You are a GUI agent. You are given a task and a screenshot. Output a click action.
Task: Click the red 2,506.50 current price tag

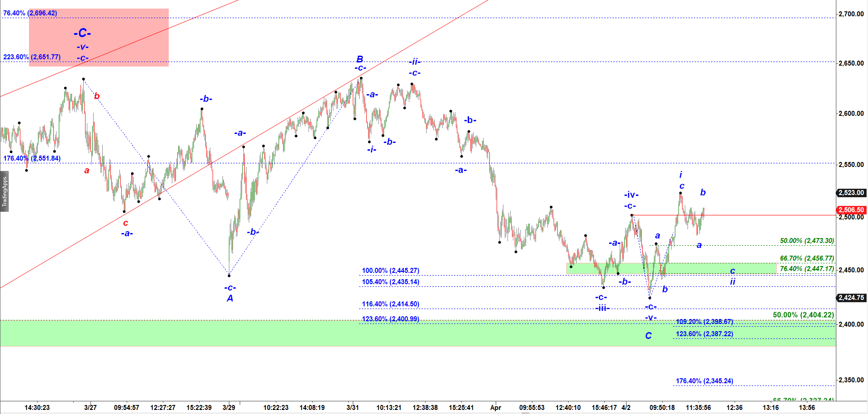pos(851,210)
